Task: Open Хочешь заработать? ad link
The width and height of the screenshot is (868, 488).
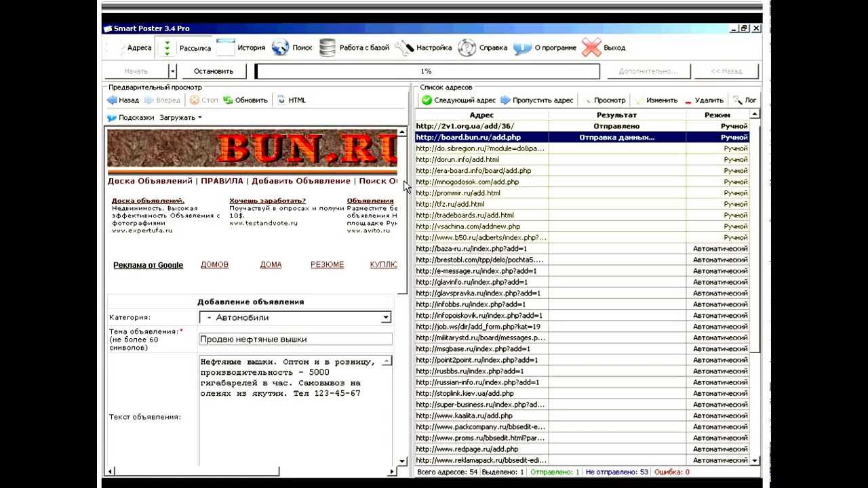Action: point(267,201)
